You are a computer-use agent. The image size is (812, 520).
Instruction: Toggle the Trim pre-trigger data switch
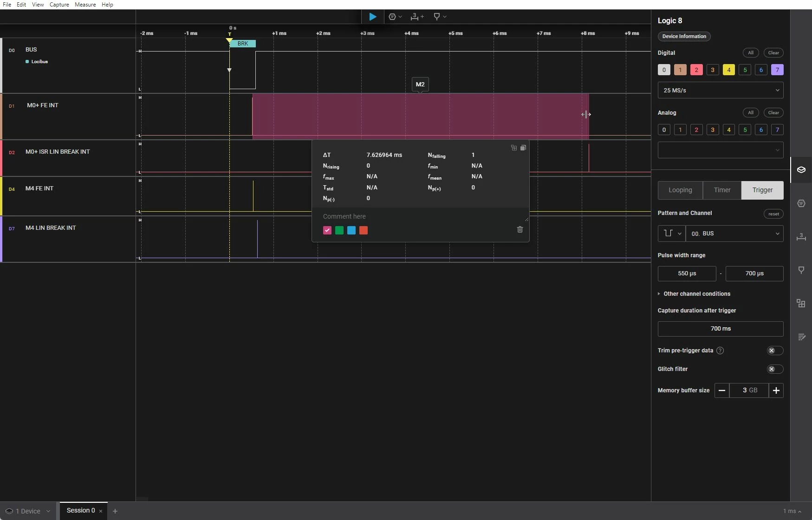775,351
